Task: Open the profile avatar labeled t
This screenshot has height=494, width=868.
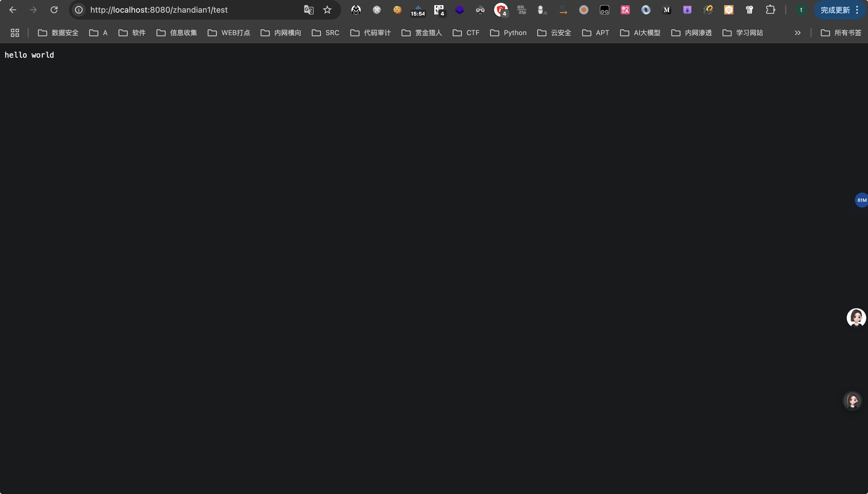Action: pos(801,10)
